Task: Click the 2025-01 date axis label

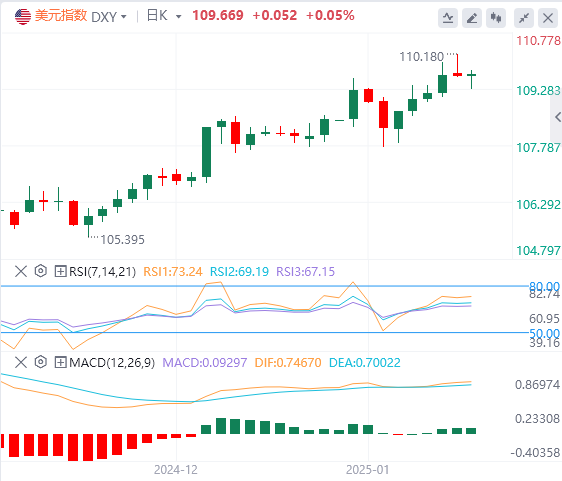Action: click(367, 470)
